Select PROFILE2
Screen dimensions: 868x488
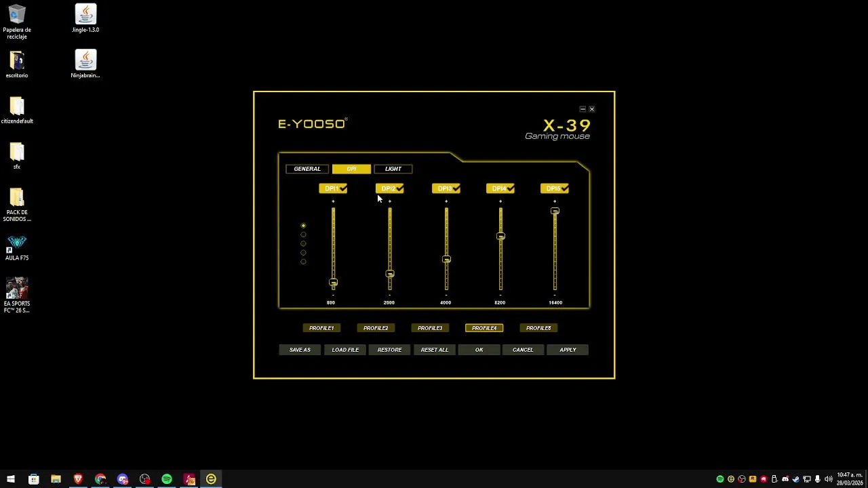376,328
